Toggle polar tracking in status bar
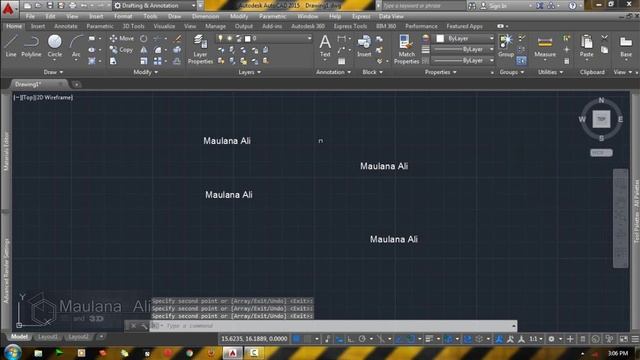 pos(362,339)
